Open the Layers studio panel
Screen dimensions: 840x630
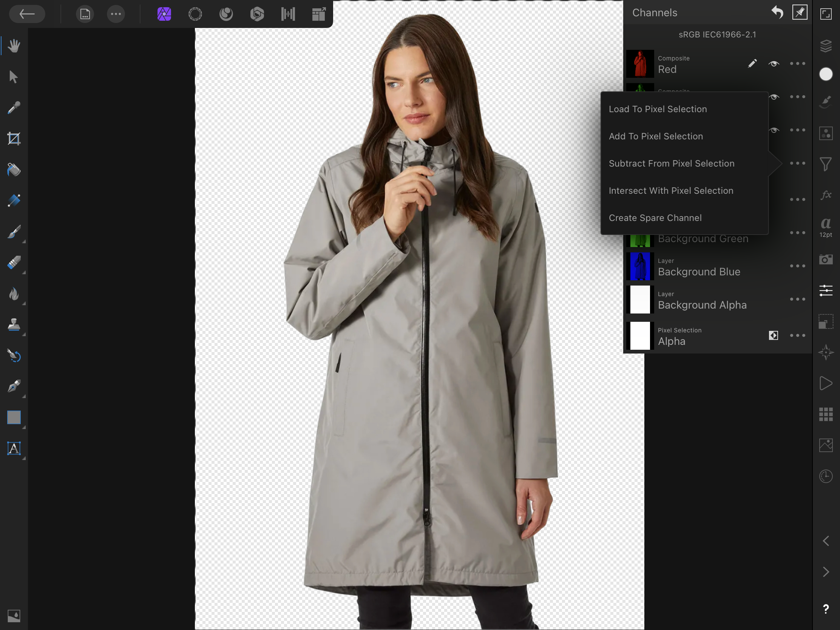tap(826, 46)
